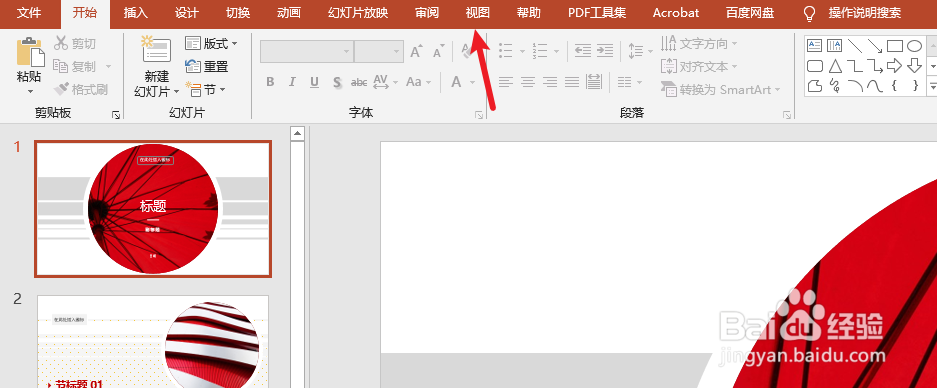Viewport: 937px width, 388px height.
Task: Open the Font (字体) dialog launcher
Action: [479, 115]
